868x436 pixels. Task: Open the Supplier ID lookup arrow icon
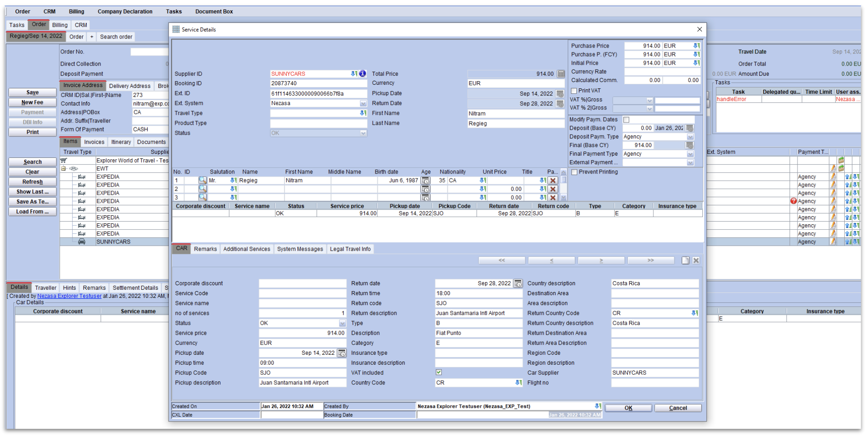click(x=354, y=74)
